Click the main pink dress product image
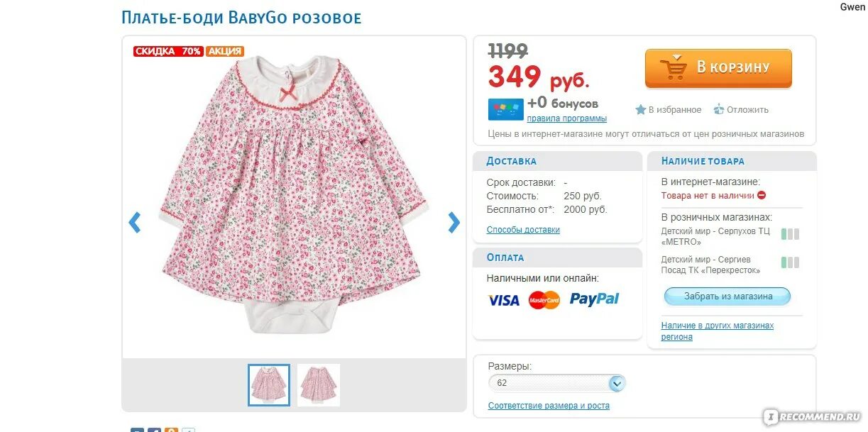Viewport: 868px width, 432px height. 294,194
